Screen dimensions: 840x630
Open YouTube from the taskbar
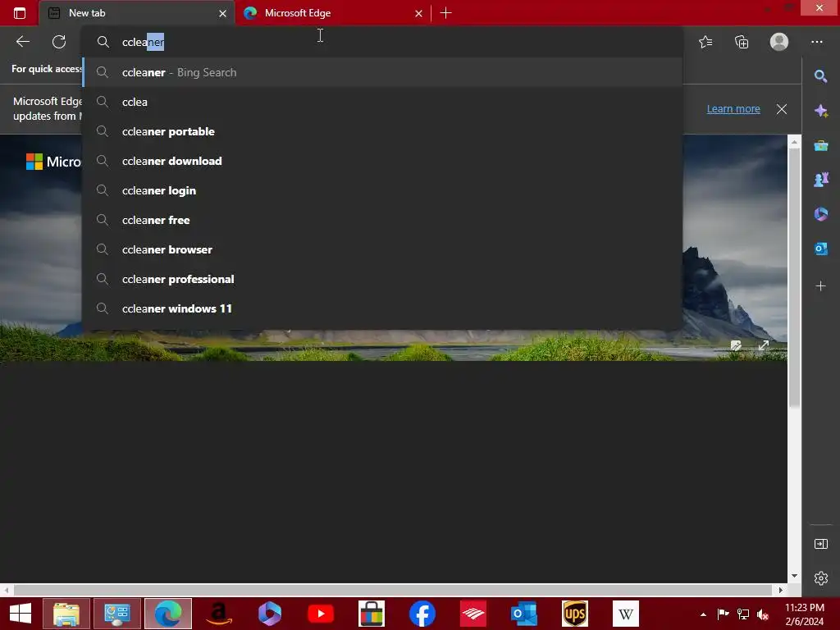click(321, 614)
